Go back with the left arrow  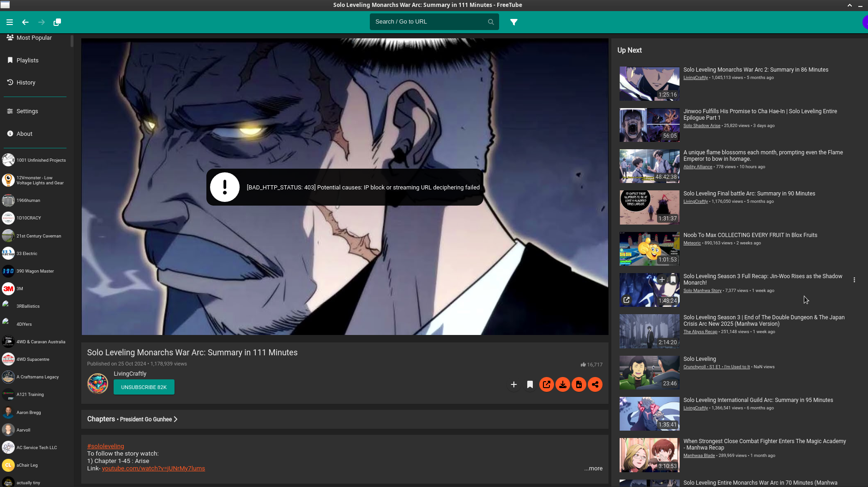point(25,22)
